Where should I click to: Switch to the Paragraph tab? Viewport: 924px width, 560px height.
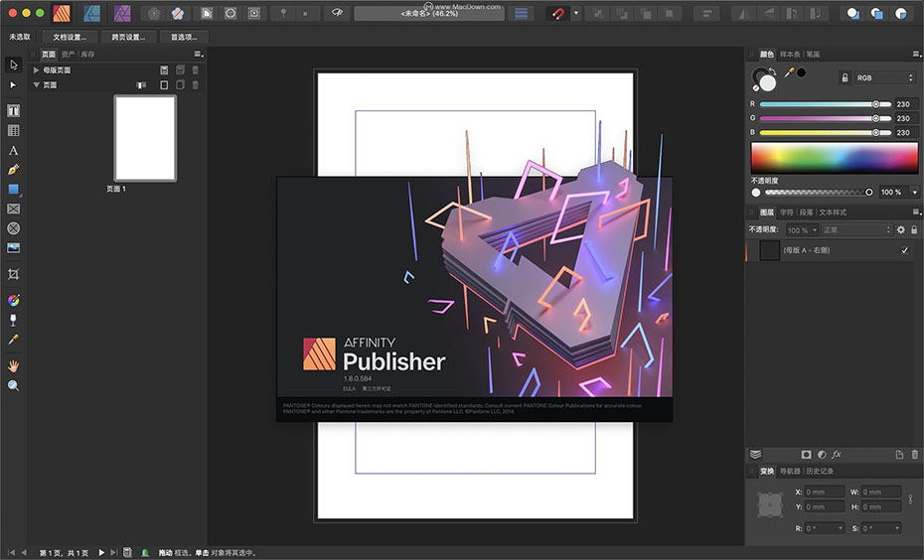[806, 212]
